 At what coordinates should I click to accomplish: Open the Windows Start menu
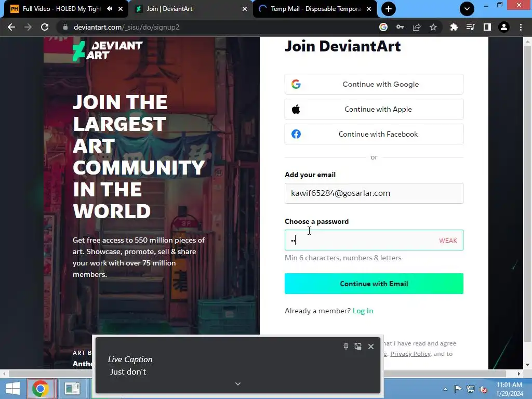[x=13, y=389]
